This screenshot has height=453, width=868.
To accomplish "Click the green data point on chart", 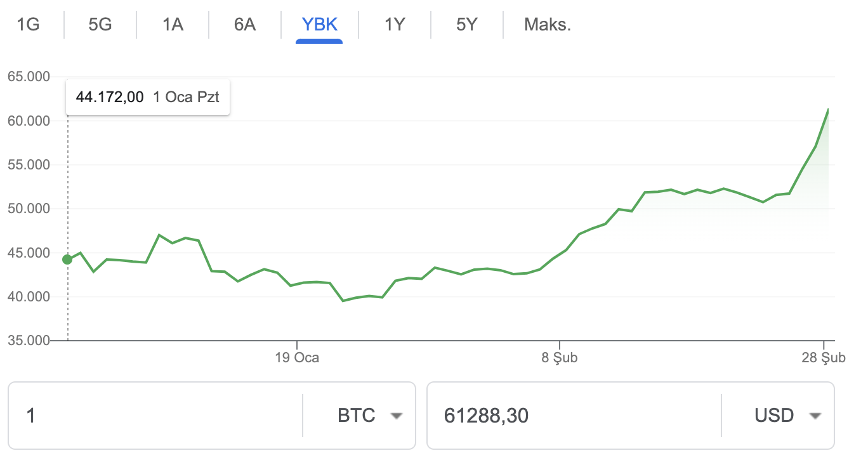I will [x=67, y=259].
